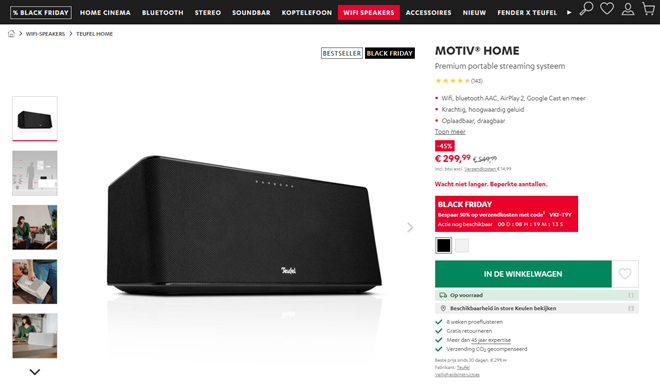Open the Koptelefoon menu
Screen dimensions: 660x392
(307, 13)
